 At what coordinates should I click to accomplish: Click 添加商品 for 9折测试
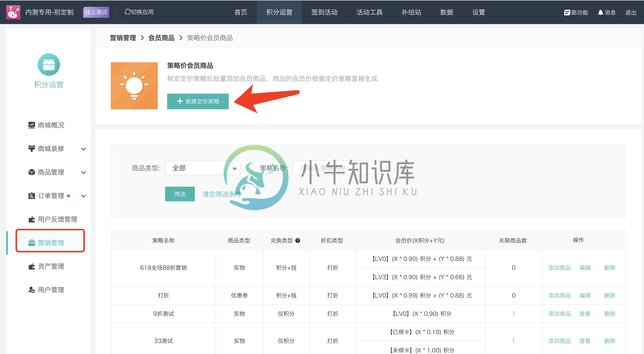pyautogui.click(x=560, y=314)
